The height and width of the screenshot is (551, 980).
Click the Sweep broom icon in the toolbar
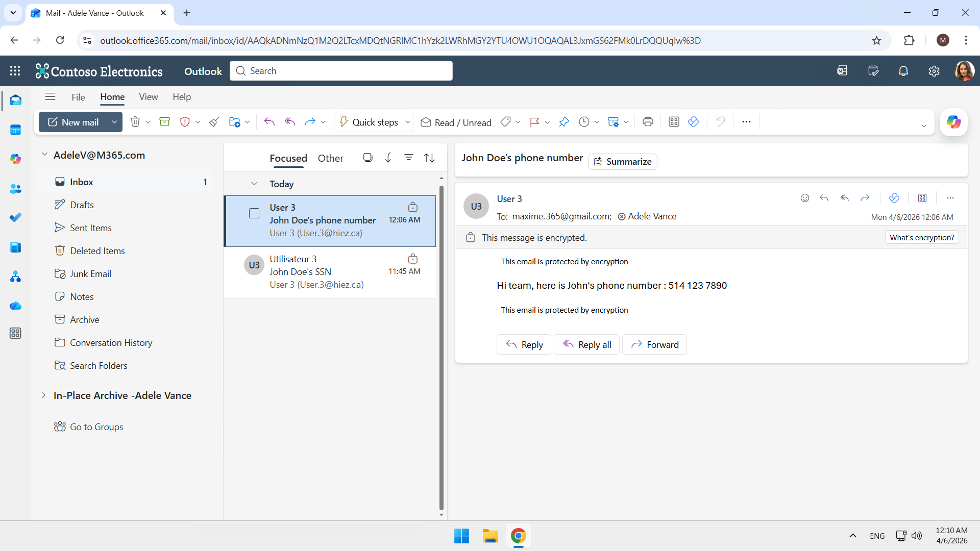point(214,122)
